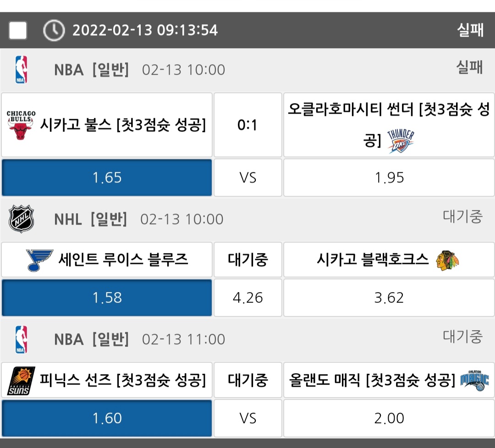Tick the white checkbox beside the timestamp
The image size is (495, 448).
18,31
